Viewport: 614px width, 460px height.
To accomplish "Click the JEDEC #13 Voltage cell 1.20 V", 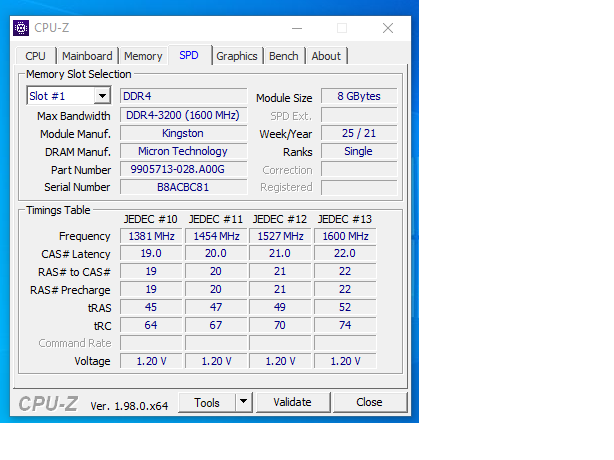I will click(345, 361).
